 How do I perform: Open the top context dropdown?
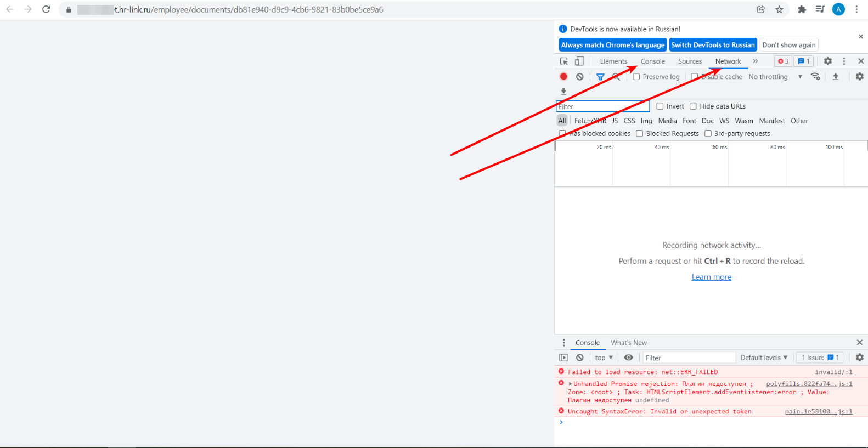604,358
